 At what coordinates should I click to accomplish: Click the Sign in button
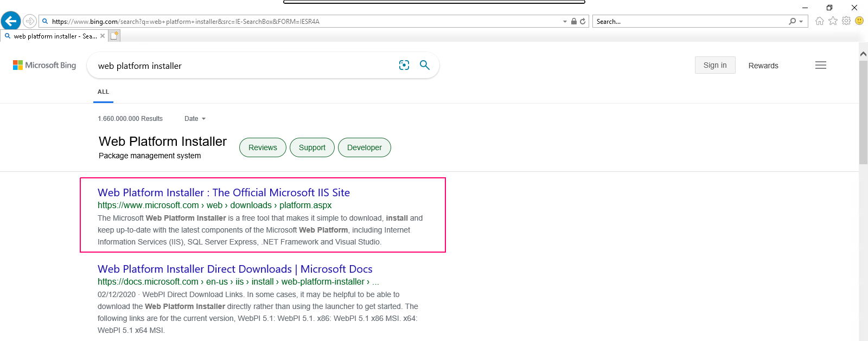click(x=715, y=65)
